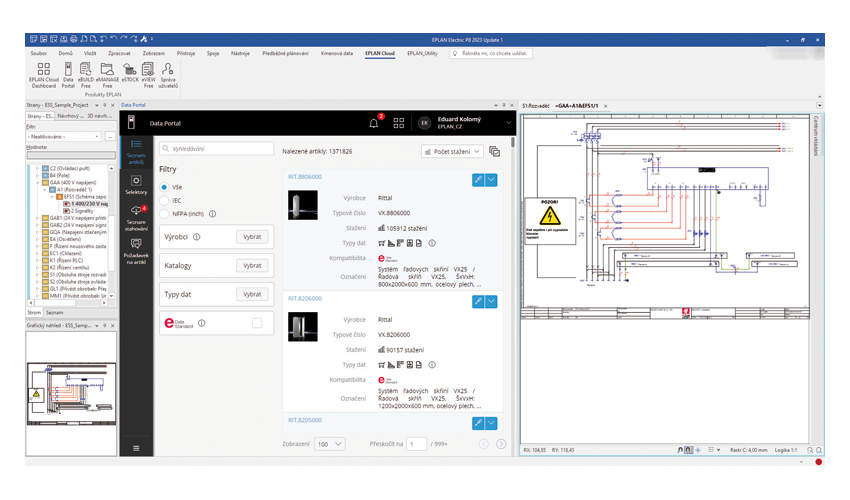Click the EK user avatar
The height and width of the screenshot is (500, 850).
pos(424,123)
